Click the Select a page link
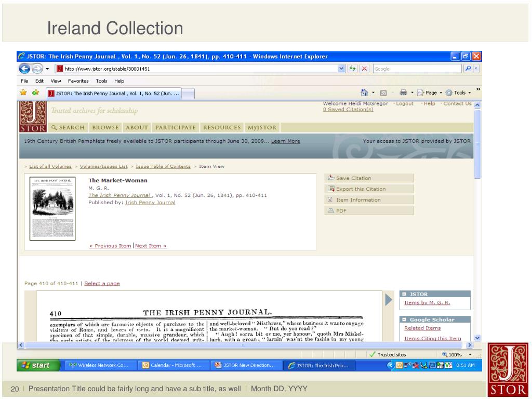The width and height of the screenshot is (532, 399). pyautogui.click(x=102, y=284)
